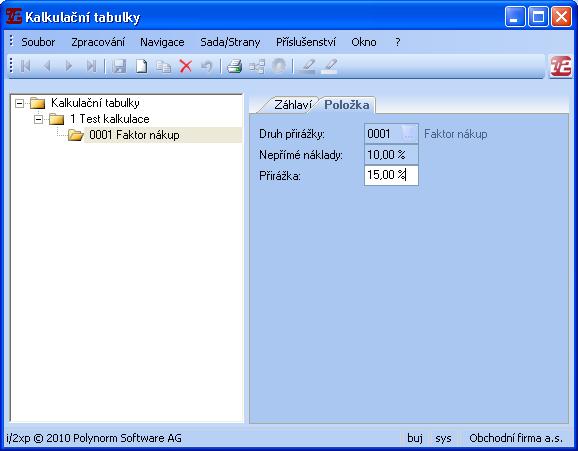This screenshot has height=451, width=578.
Task: Go to last record navigation icon
Action: (x=91, y=66)
